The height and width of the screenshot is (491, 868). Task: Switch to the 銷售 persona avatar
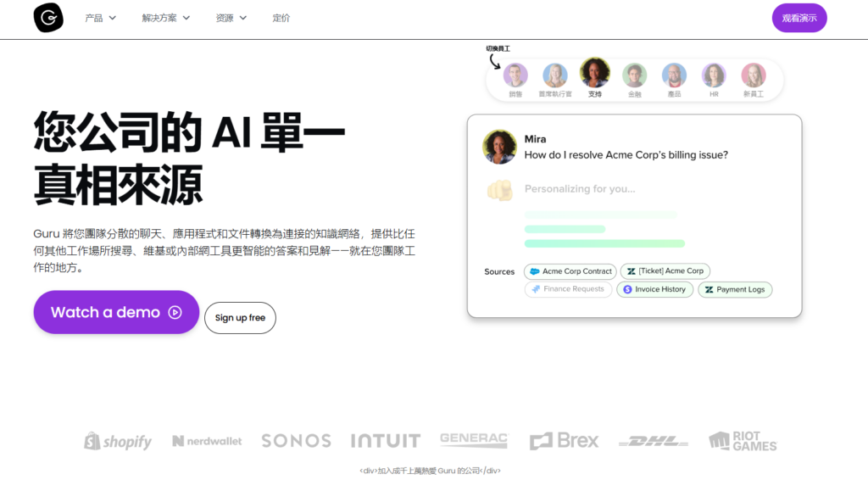[x=516, y=75]
